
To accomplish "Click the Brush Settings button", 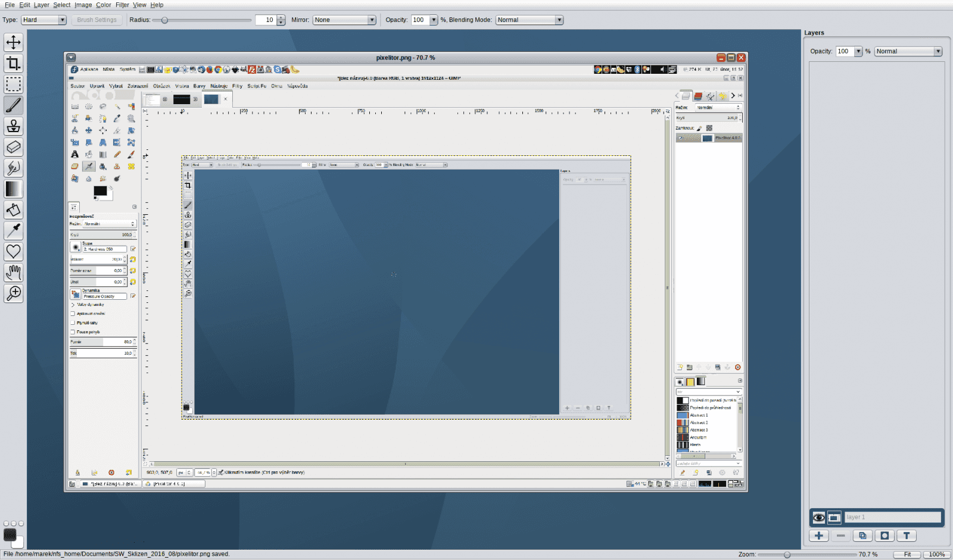I will click(97, 20).
